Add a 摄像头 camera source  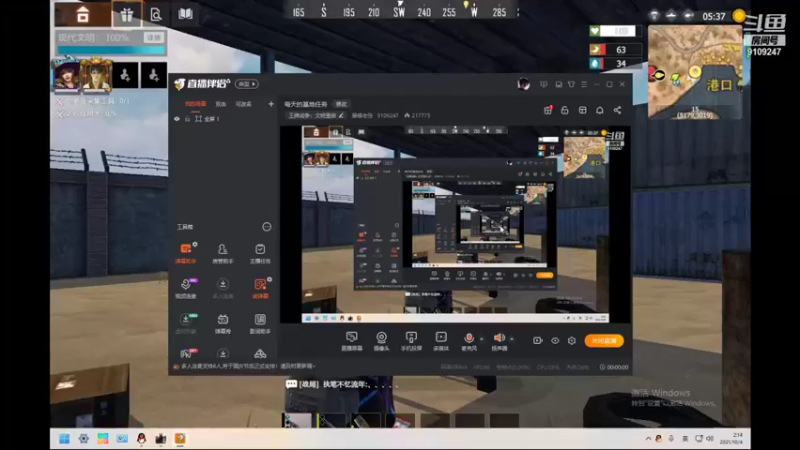coord(381,341)
